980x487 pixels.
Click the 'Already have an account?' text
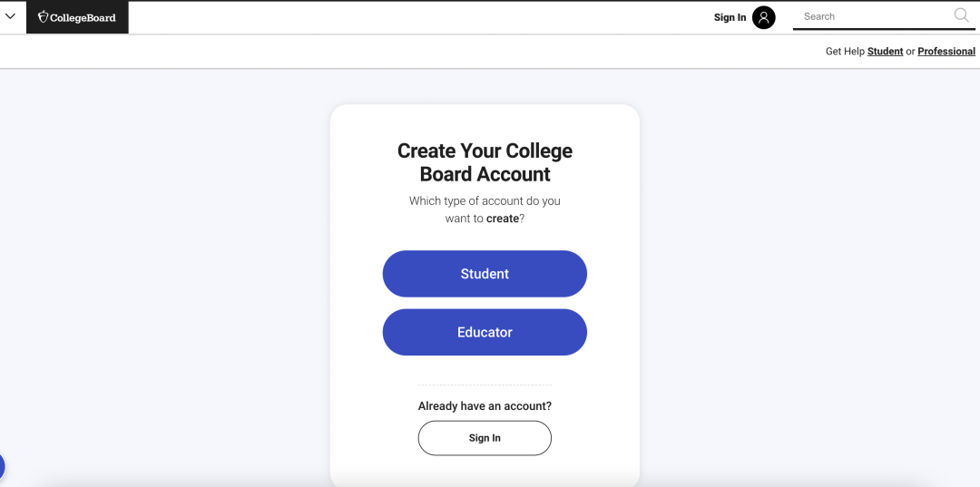pos(485,406)
